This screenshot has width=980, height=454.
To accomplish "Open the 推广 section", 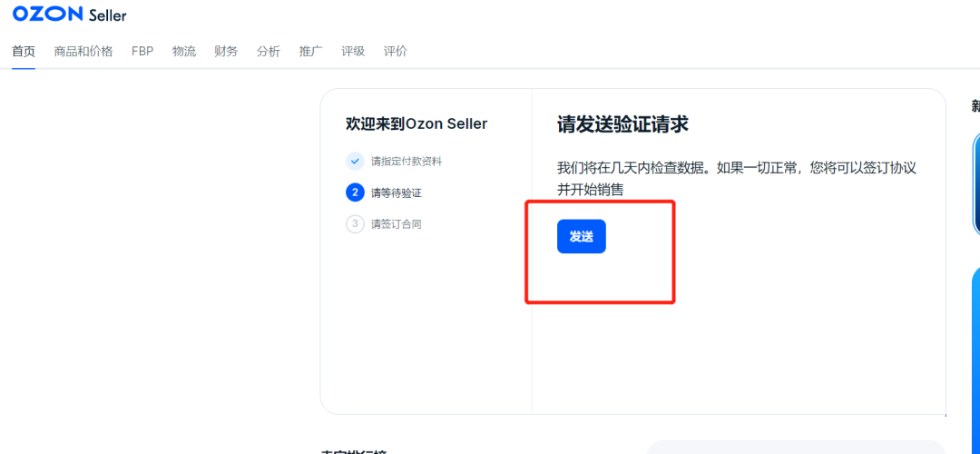I will [x=310, y=51].
